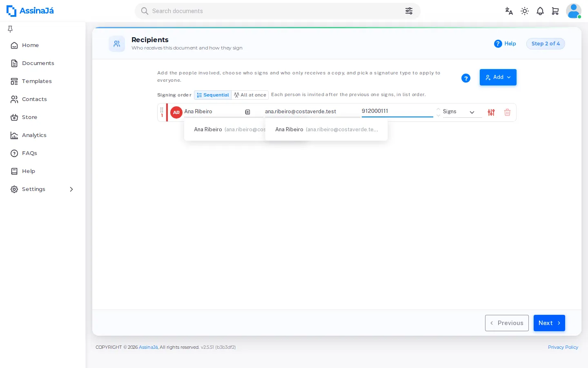The image size is (588, 368).
Task: Open the Add recipient dropdown
Action: [x=498, y=77]
